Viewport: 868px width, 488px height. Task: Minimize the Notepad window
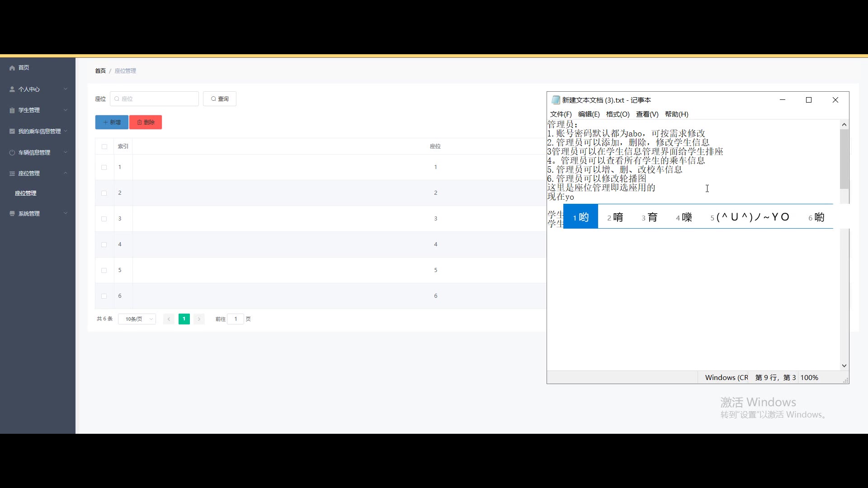(783, 100)
